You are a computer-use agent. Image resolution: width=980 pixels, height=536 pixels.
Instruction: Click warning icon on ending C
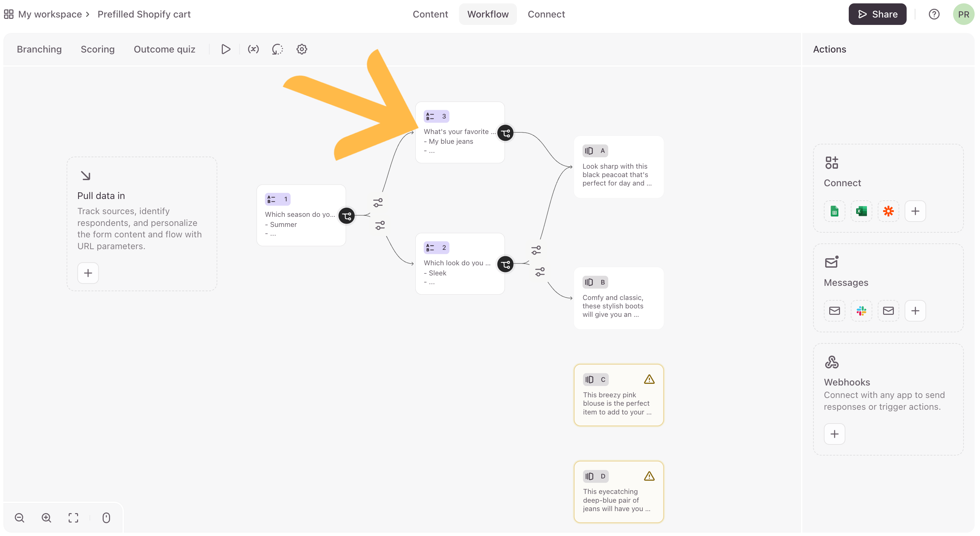coord(649,379)
